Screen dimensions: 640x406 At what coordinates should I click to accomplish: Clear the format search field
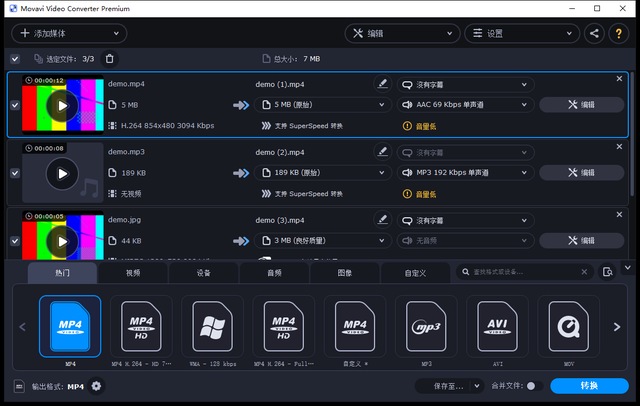584,272
